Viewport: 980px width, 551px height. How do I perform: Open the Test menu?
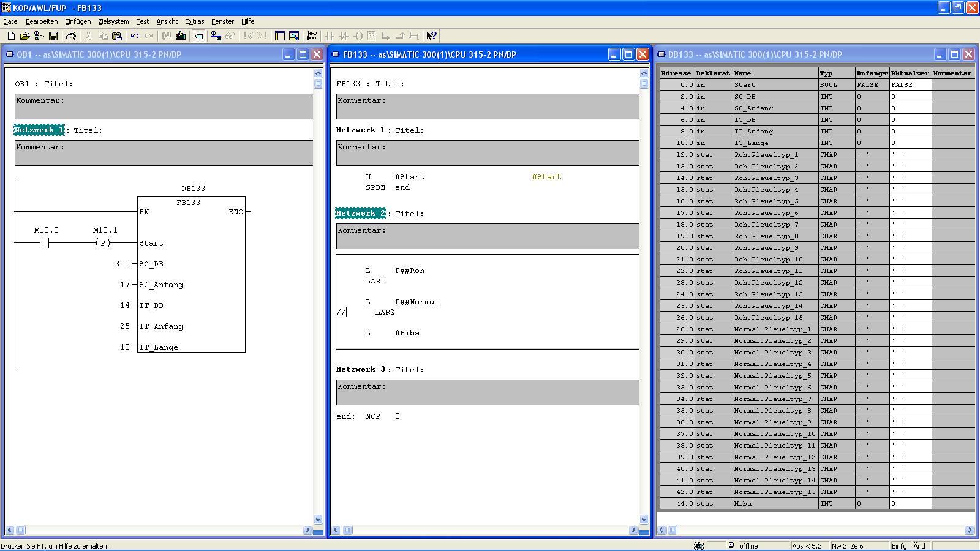142,21
